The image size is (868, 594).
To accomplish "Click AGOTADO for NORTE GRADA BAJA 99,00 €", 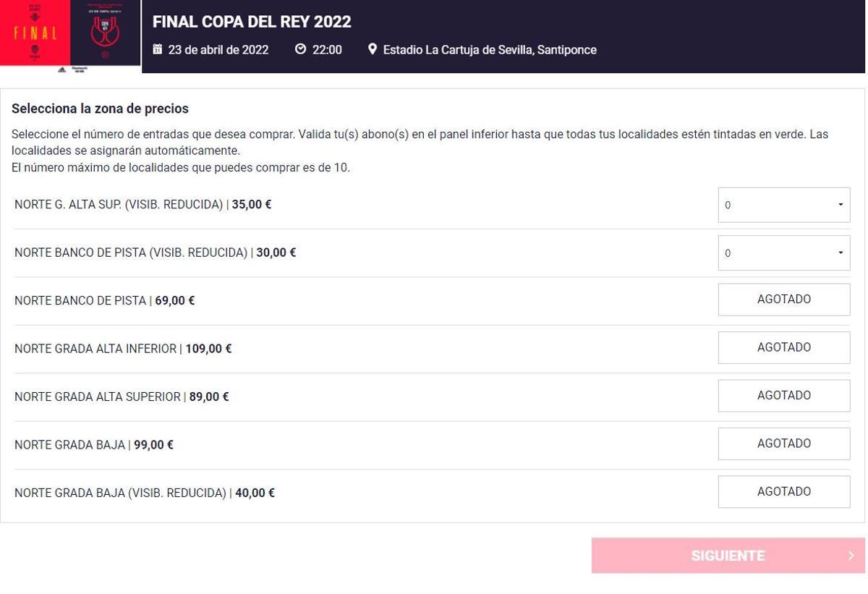I will click(x=783, y=444).
